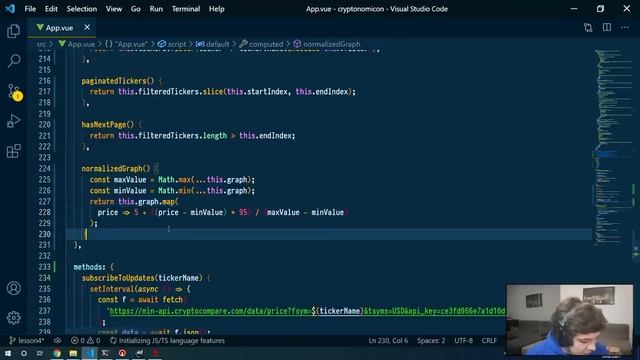Click the synchronize changes cloud icon in the status bar

[x=58, y=340]
